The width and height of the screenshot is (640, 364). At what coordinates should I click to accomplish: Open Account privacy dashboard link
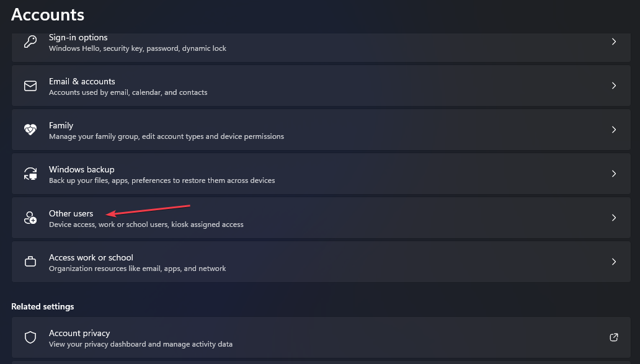[321, 337]
